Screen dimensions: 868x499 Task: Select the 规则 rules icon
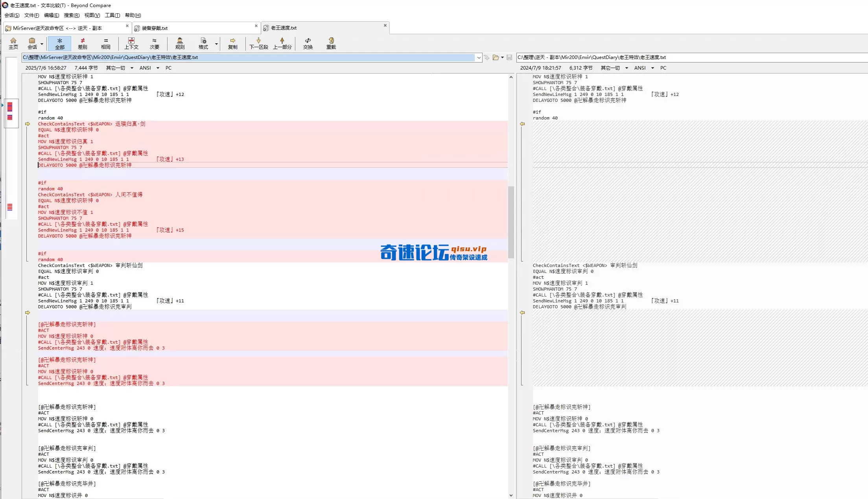(180, 43)
